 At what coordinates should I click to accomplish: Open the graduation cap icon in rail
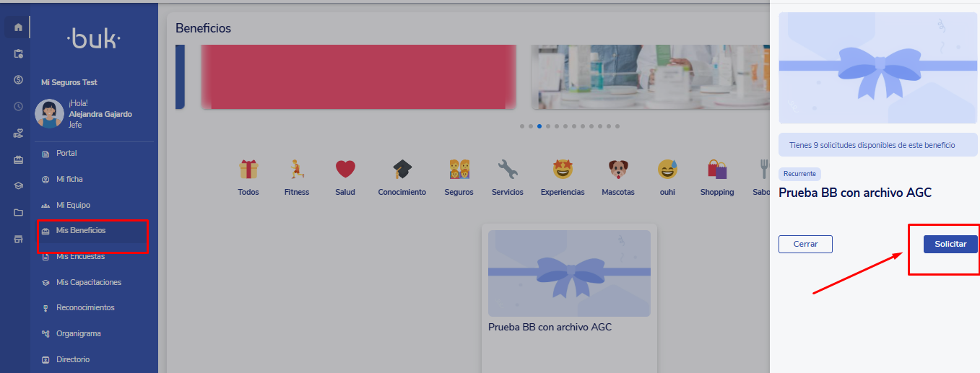pyautogui.click(x=18, y=186)
